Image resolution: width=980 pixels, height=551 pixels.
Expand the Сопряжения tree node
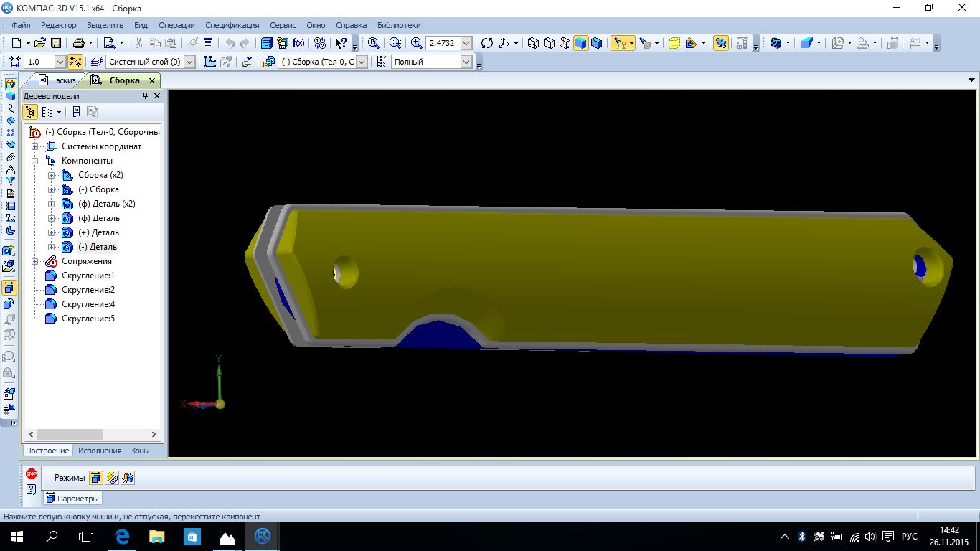click(x=34, y=261)
